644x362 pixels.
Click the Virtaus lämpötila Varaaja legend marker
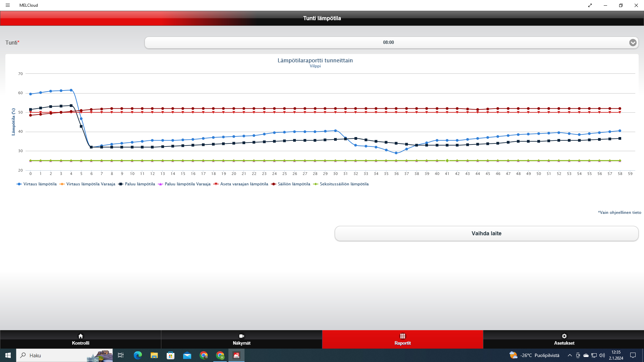click(x=62, y=184)
